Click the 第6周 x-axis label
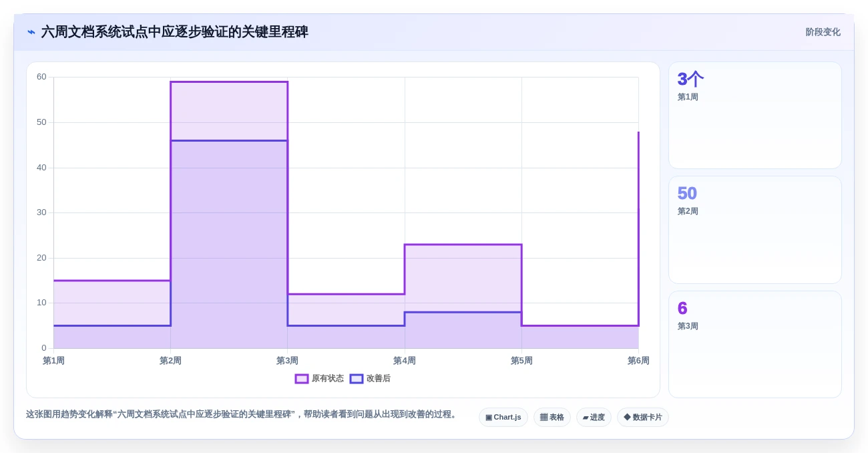This screenshot has height=453, width=868. (x=638, y=361)
